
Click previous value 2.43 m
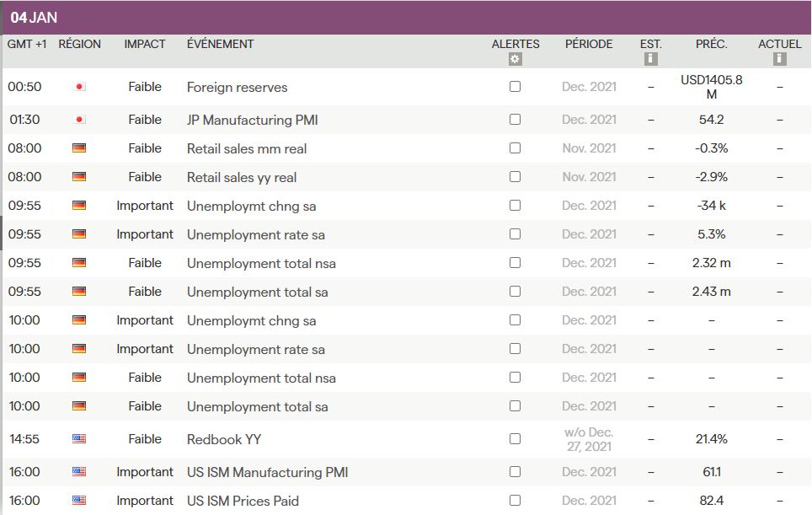pos(712,292)
